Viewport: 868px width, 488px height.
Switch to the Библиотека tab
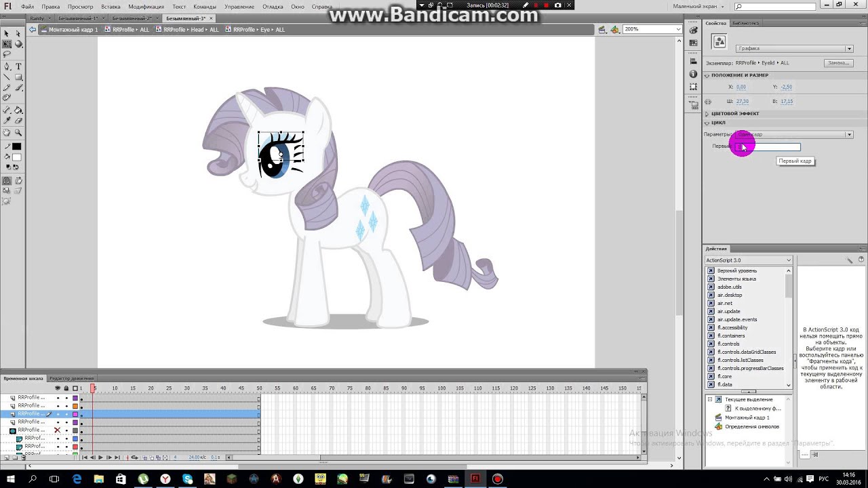(746, 23)
